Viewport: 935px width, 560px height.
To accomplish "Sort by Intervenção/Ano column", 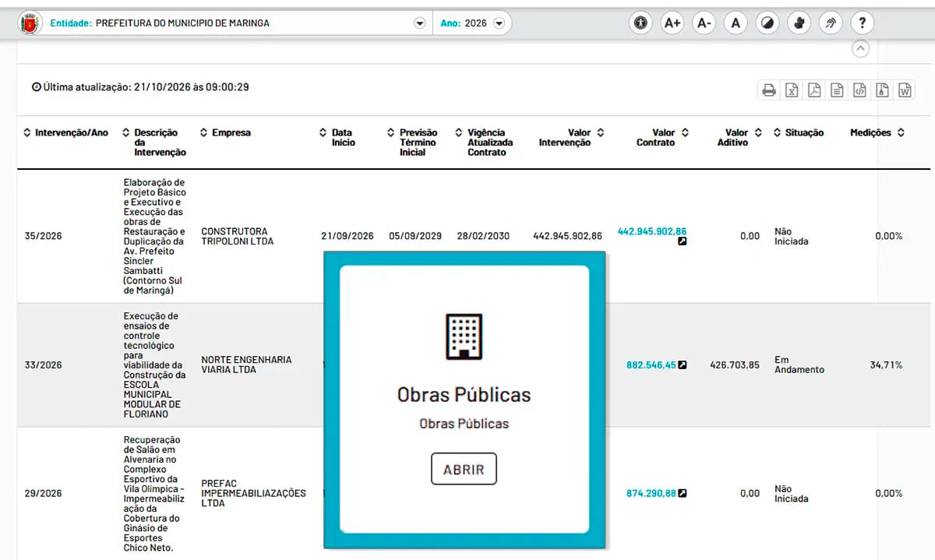I will [x=65, y=133].
